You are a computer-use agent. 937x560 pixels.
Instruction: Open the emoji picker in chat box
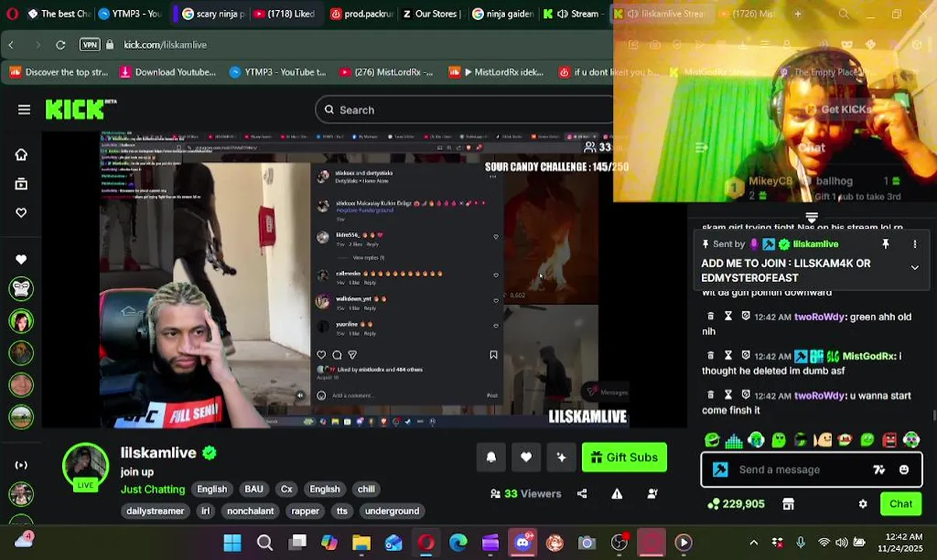coord(904,470)
